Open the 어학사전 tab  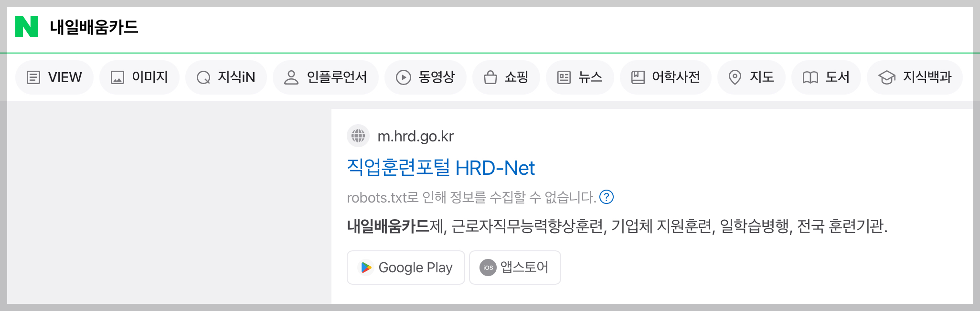[666, 77]
